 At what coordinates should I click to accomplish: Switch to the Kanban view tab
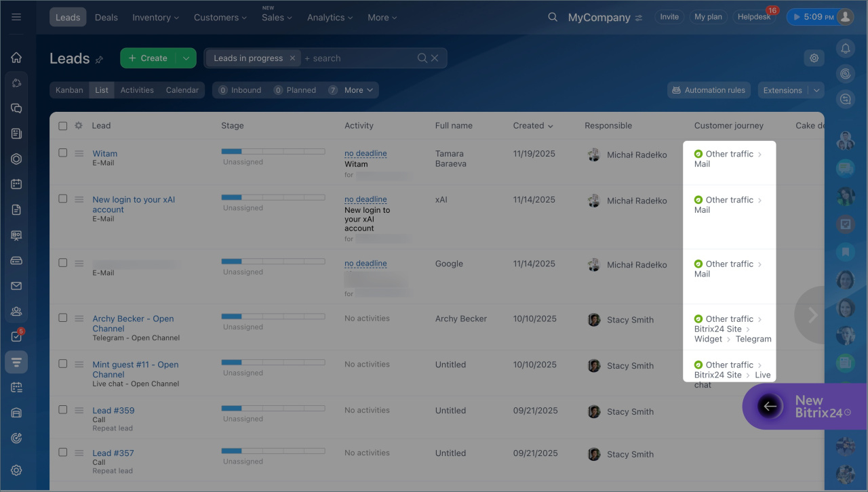[69, 90]
